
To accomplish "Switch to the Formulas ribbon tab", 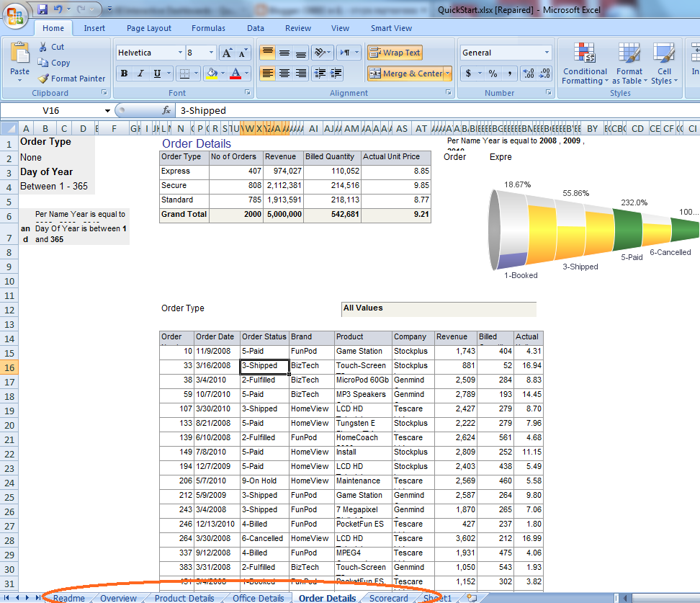I will 208,28.
